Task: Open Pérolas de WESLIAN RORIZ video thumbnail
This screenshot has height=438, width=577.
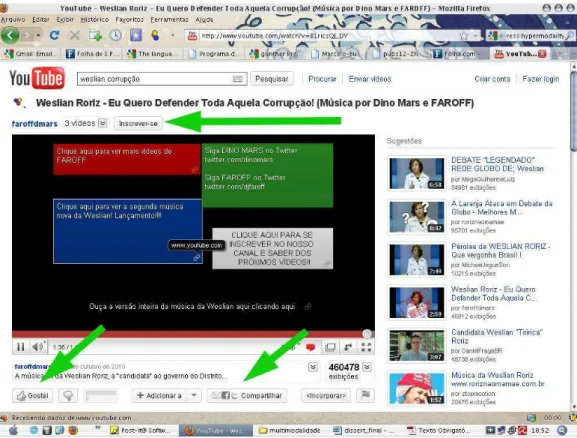Action: 417,259
